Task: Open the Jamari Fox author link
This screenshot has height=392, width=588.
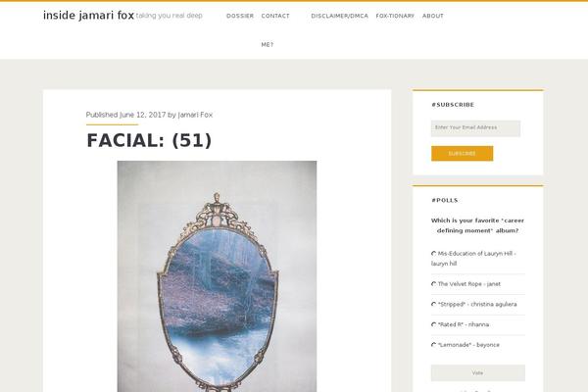Action: pos(195,115)
